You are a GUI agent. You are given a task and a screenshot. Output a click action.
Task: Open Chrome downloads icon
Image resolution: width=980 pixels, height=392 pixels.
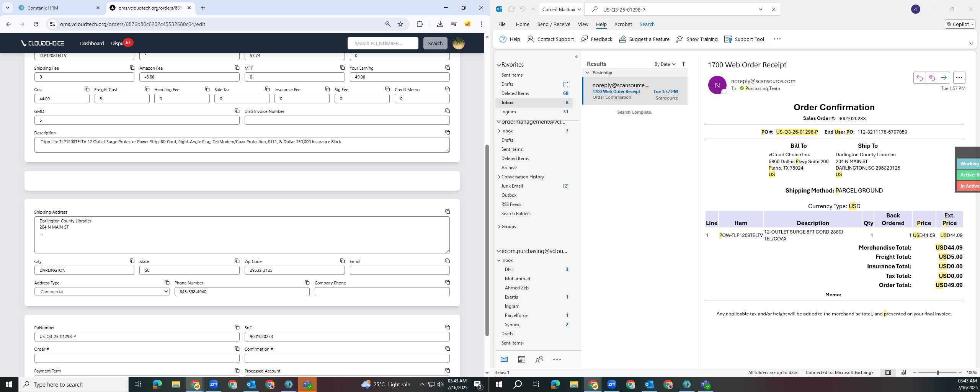(x=440, y=24)
